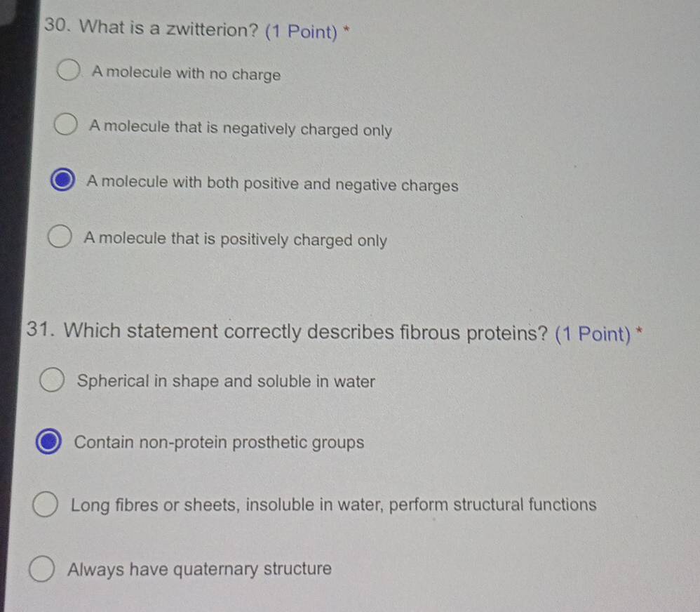Select radio for 'Spherical in shape and soluble in water'
The height and width of the screenshot is (612, 700).
pyautogui.click(x=52, y=381)
